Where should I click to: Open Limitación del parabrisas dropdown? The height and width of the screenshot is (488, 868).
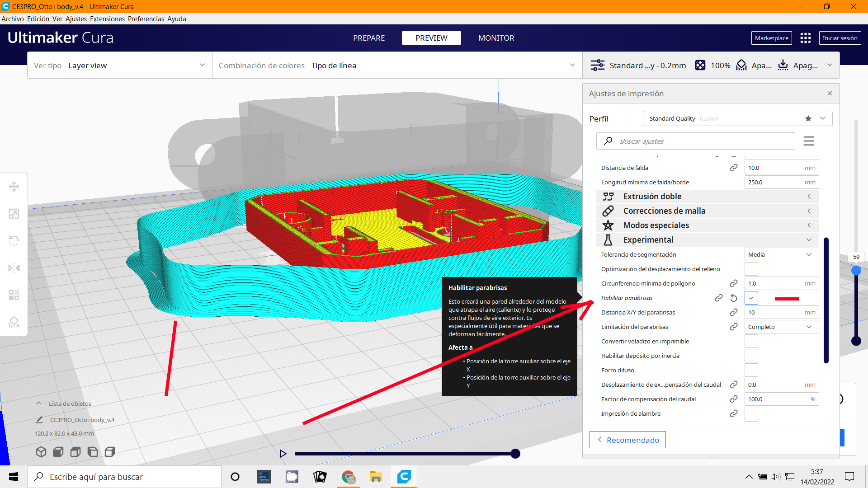[781, 327]
